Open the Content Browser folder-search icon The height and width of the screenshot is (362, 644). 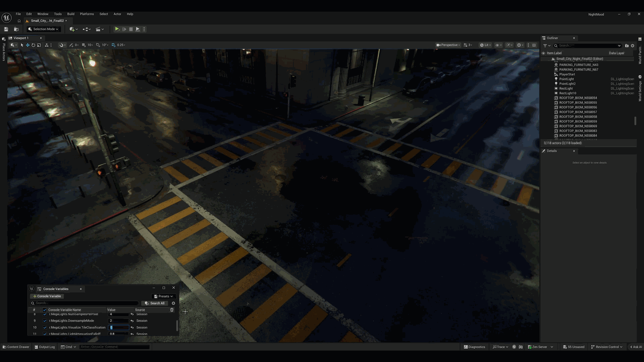[17, 29]
